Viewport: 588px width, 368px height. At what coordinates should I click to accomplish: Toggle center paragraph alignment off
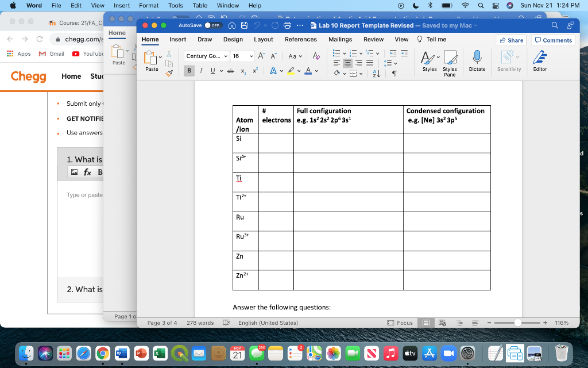(x=348, y=63)
